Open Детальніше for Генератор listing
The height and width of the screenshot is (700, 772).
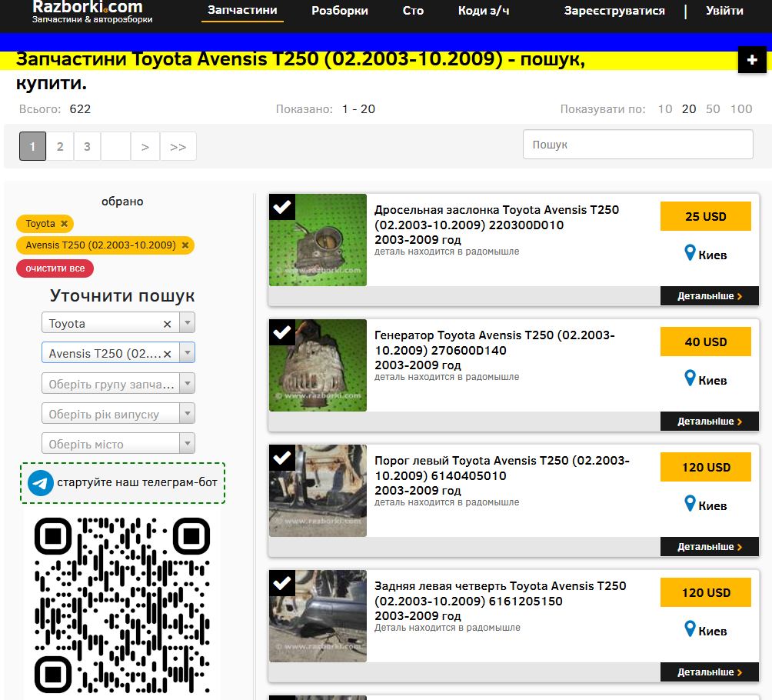[710, 422]
